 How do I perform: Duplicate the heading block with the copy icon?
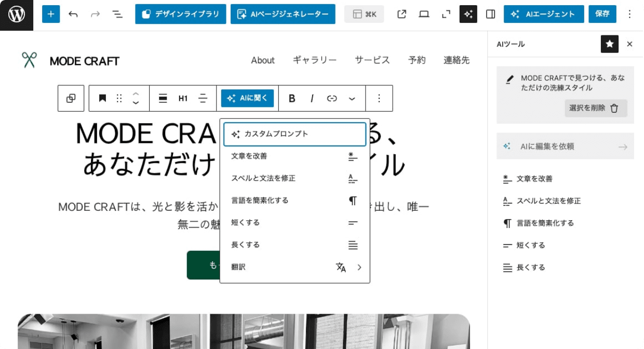pos(71,98)
